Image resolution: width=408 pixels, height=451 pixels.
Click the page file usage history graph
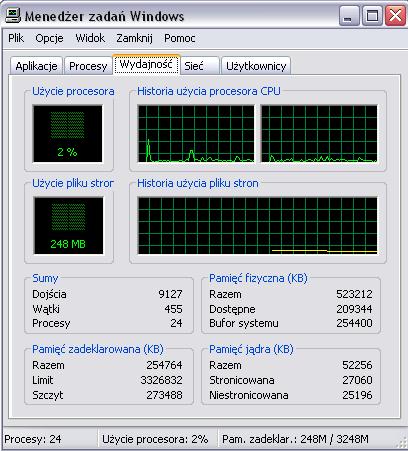[x=257, y=226]
